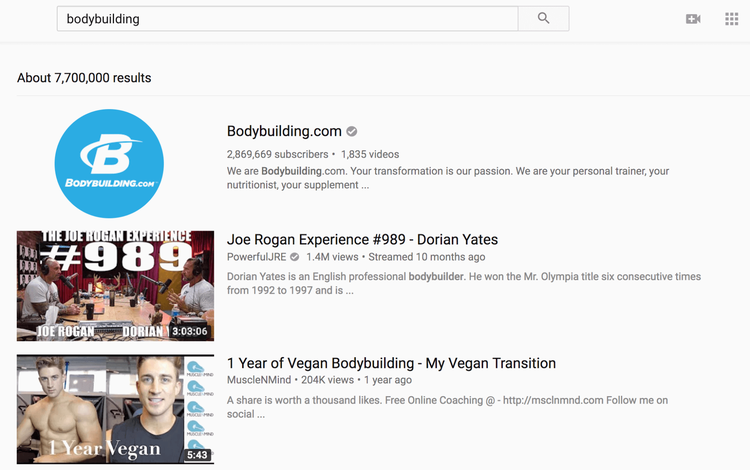Click the vegan video description snippet
750x470 pixels.
pyautogui.click(x=447, y=407)
